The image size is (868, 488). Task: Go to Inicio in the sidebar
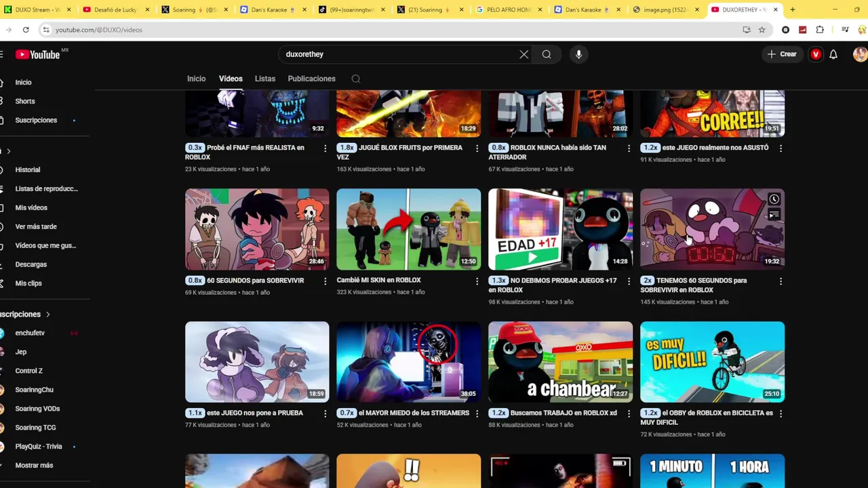23,83
